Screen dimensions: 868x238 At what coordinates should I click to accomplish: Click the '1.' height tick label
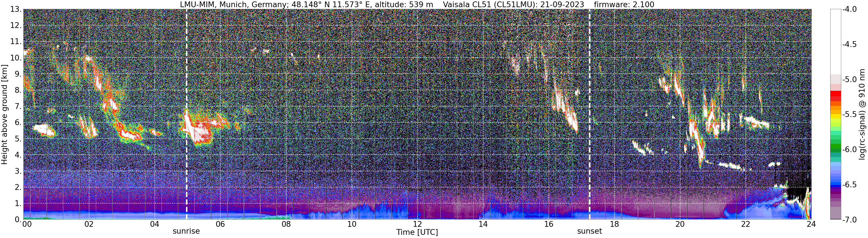click(18, 203)
